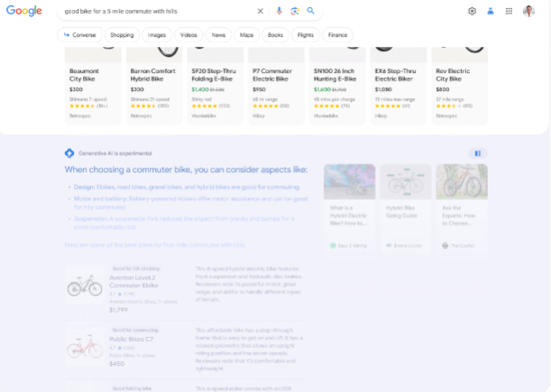
Task: Click the 'Motor and battery' bullet text
Action: 191,203
